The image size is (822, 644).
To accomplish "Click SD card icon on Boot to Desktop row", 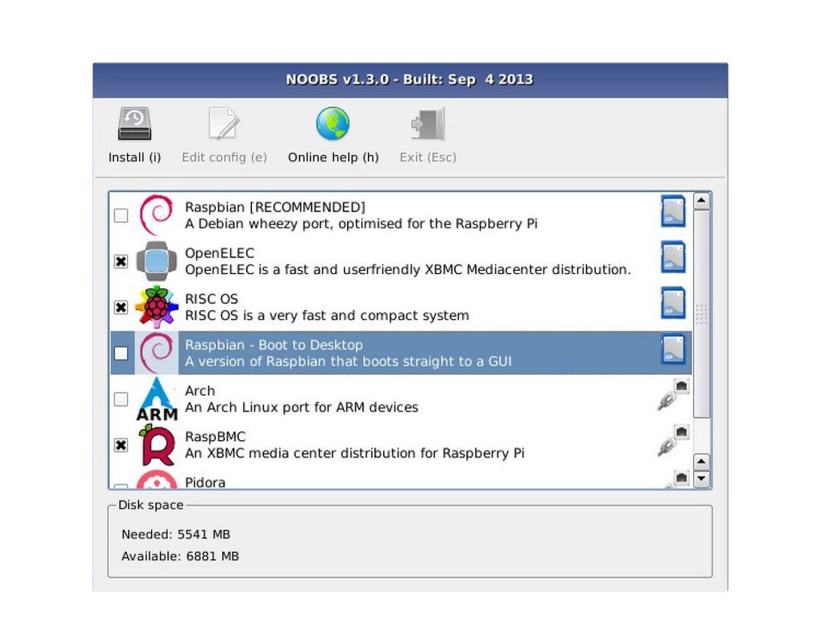I will (673, 349).
